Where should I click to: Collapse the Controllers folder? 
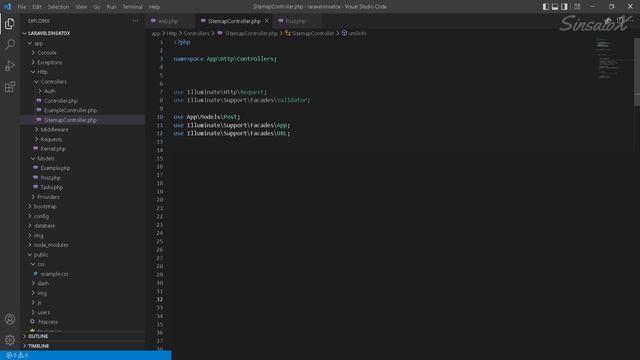click(x=53, y=82)
